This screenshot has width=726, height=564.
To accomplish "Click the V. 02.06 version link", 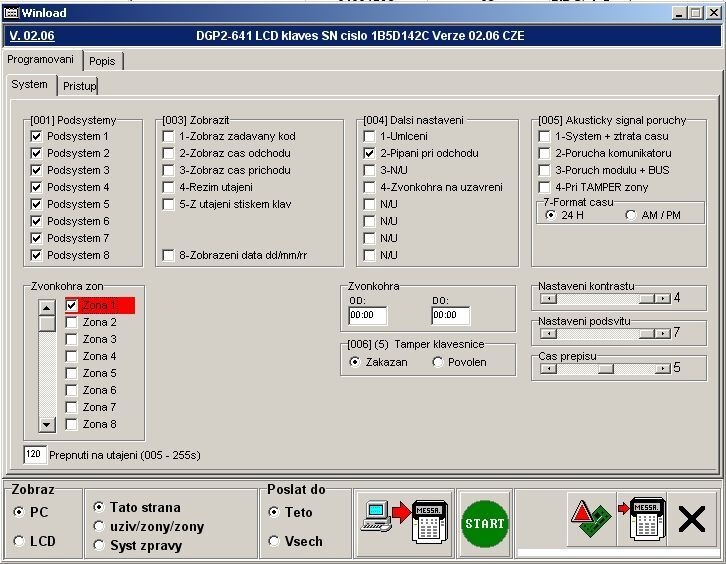I will tap(32, 36).
